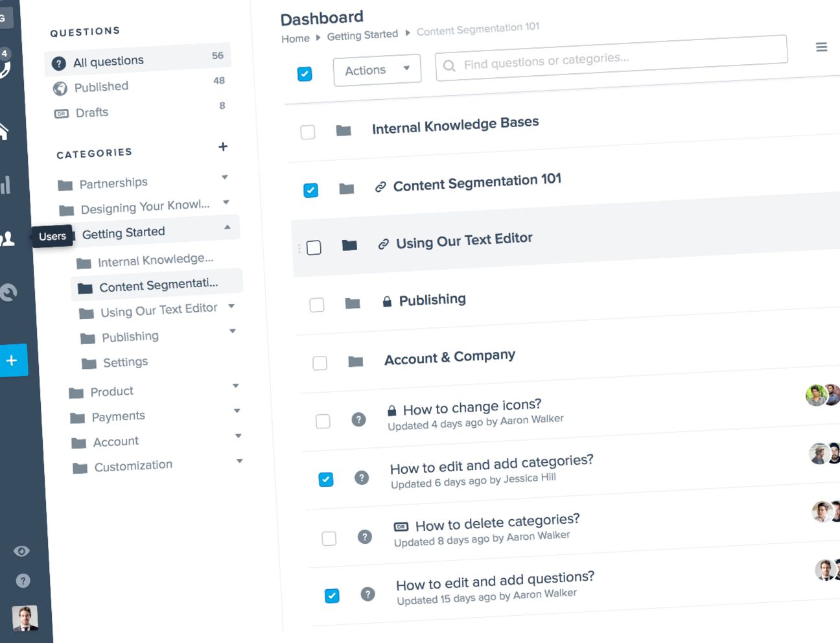840x643 pixels.
Task: Check the How to change icons checkbox
Action: pyautogui.click(x=323, y=421)
